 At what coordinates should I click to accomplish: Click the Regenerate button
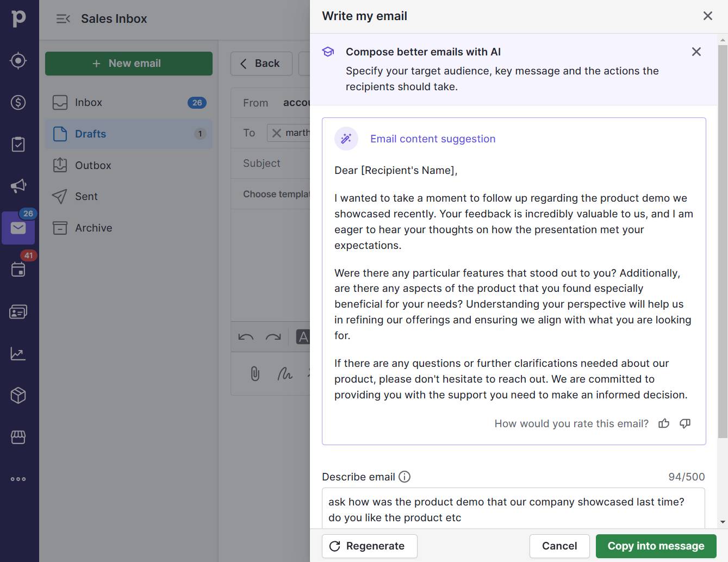pyautogui.click(x=370, y=546)
